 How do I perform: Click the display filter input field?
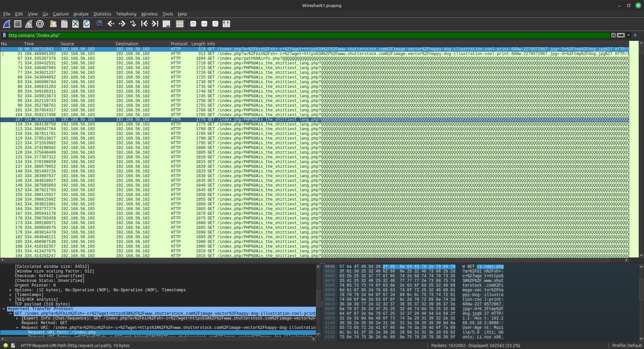click(309, 35)
